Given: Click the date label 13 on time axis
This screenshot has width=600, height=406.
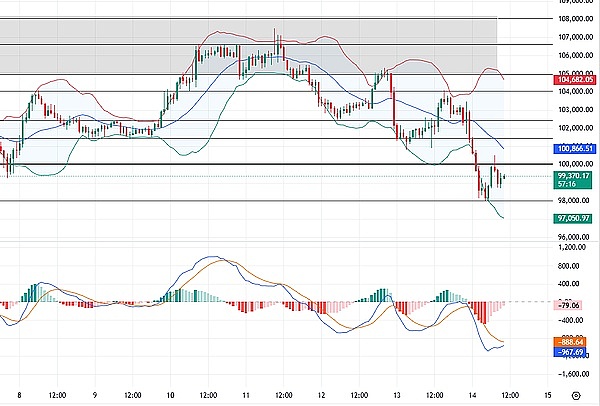Looking at the screenshot, I should pos(397,394).
